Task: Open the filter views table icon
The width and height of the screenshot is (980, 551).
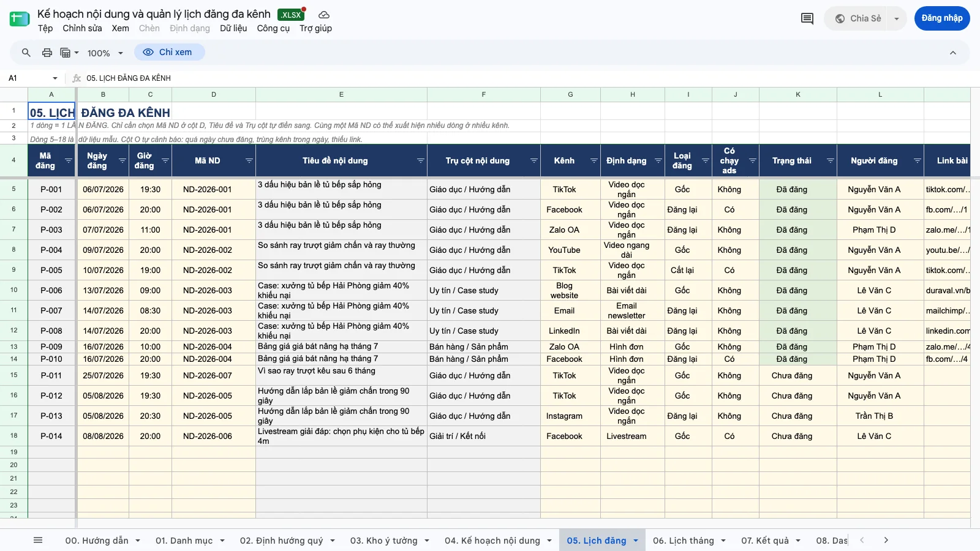Action: pos(69,53)
